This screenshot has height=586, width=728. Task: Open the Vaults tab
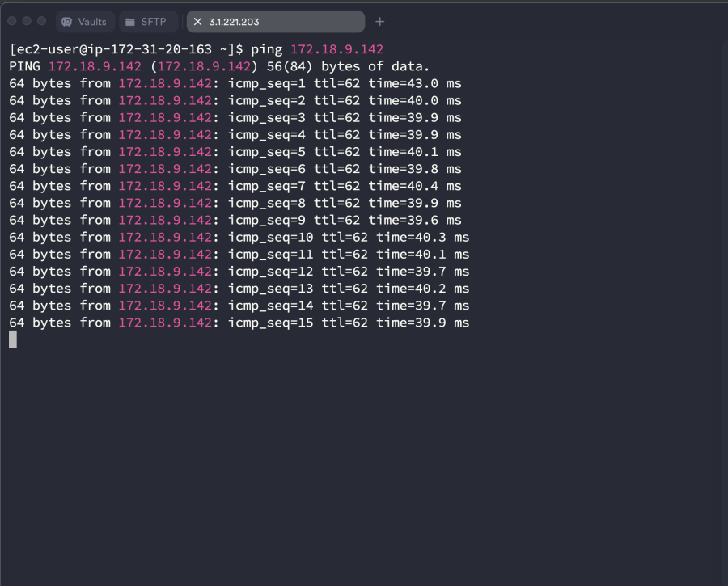(x=85, y=22)
